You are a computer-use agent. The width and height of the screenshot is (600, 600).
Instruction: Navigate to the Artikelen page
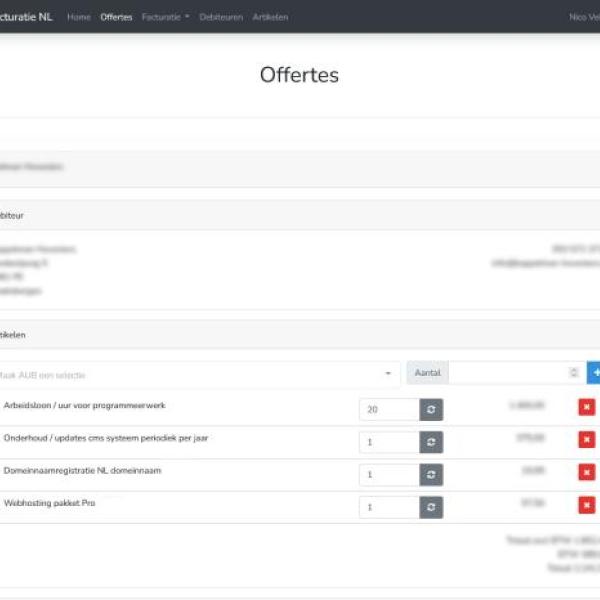pyautogui.click(x=270, y=17)
